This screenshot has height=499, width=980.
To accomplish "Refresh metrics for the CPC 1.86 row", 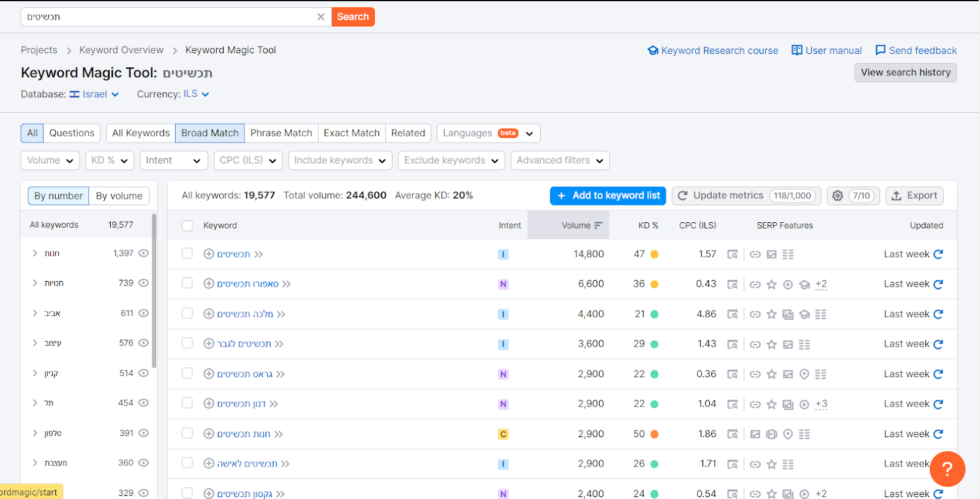I will pos(938,434).
